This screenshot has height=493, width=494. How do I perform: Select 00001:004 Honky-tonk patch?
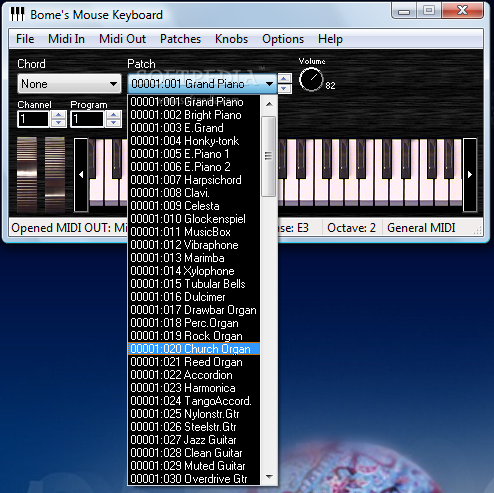pyautogui.click(x=194, y=141)
